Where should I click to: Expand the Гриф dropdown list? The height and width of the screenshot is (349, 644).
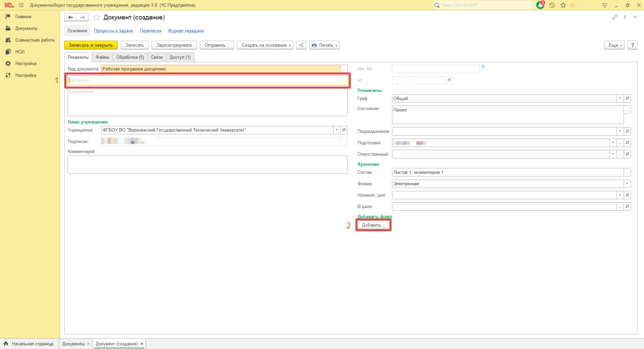pyautogui.click(x=620, y=98)
